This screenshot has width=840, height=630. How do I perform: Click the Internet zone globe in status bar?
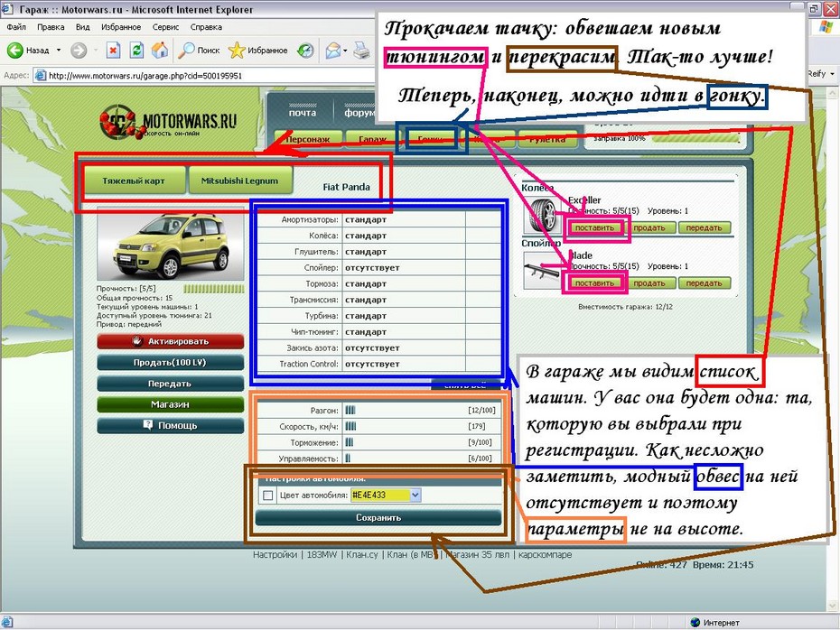click(695, 622)
